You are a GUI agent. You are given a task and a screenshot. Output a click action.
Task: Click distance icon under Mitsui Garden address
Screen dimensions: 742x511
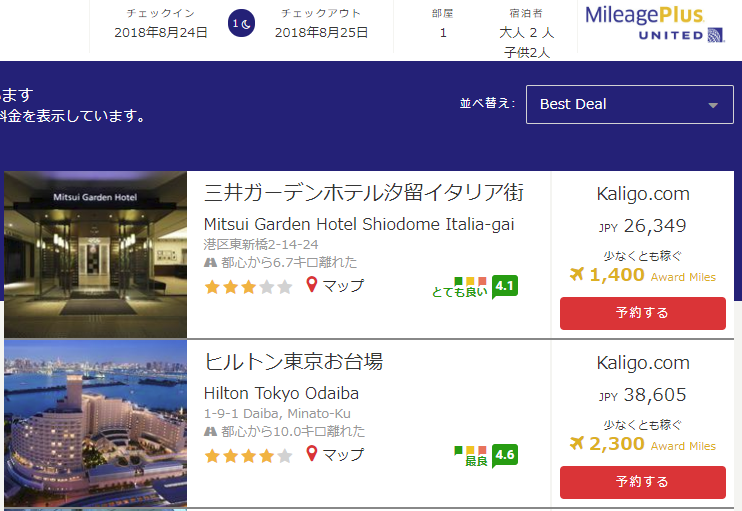(210, 263)
